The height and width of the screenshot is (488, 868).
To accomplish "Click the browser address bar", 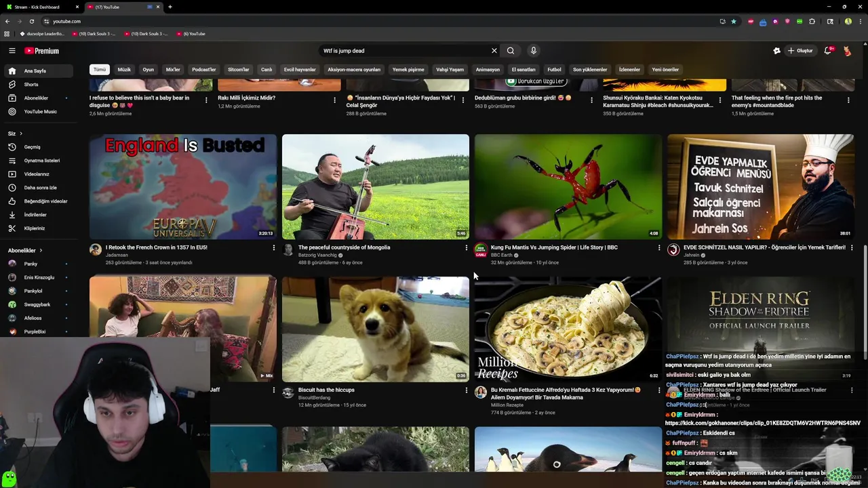I will pos(380,21).
